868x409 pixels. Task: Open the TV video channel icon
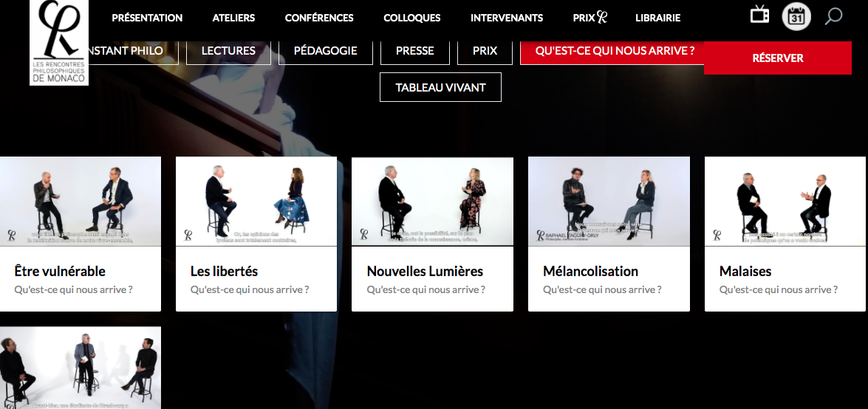point(759,14)
